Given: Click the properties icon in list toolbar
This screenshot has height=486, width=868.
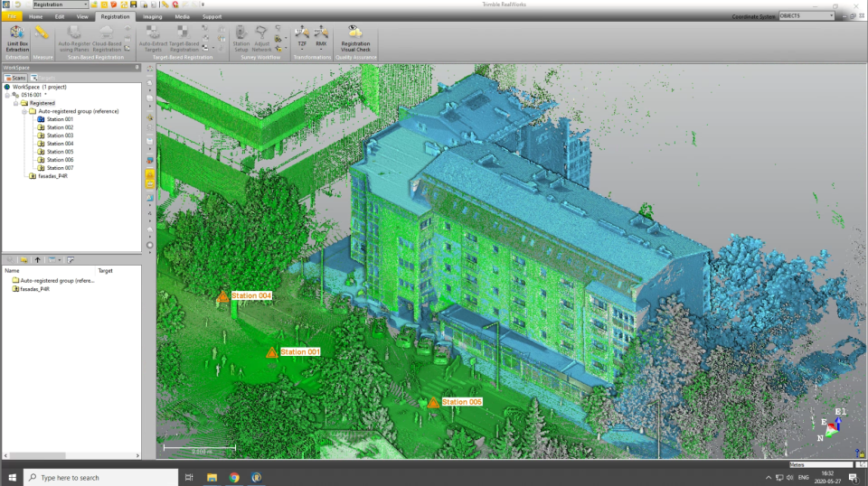Looking at the screenshot, I should [71, 260].
